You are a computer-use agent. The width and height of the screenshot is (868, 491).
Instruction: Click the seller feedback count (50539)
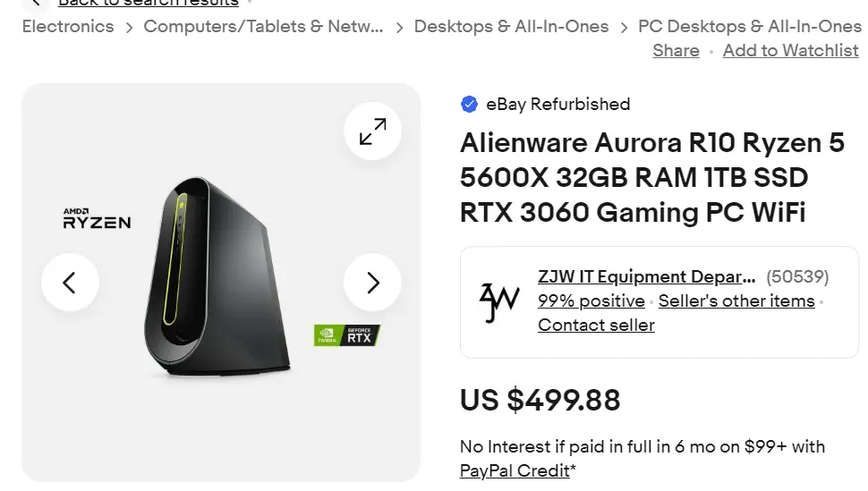click(798, 277)
